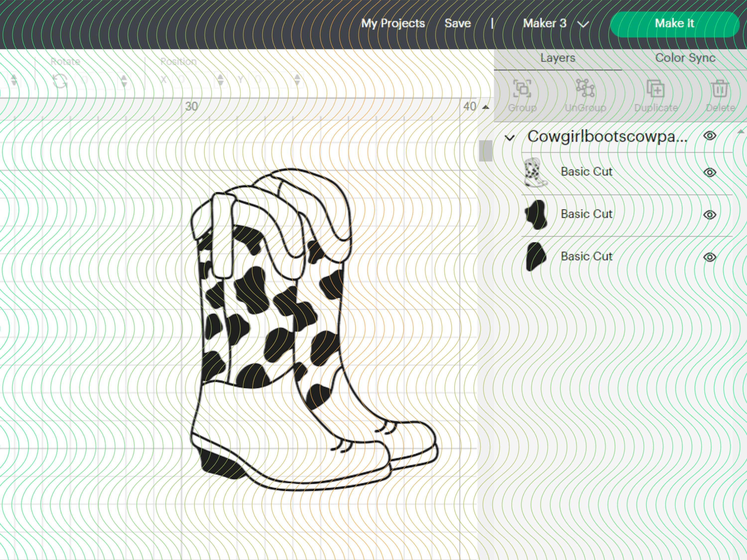
Task: Open the Maker 3 machine dropdown
Action: [556, 23]
